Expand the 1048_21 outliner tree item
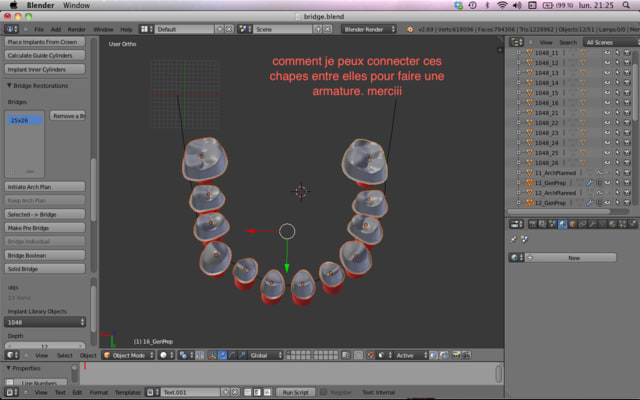 (517, 113)
